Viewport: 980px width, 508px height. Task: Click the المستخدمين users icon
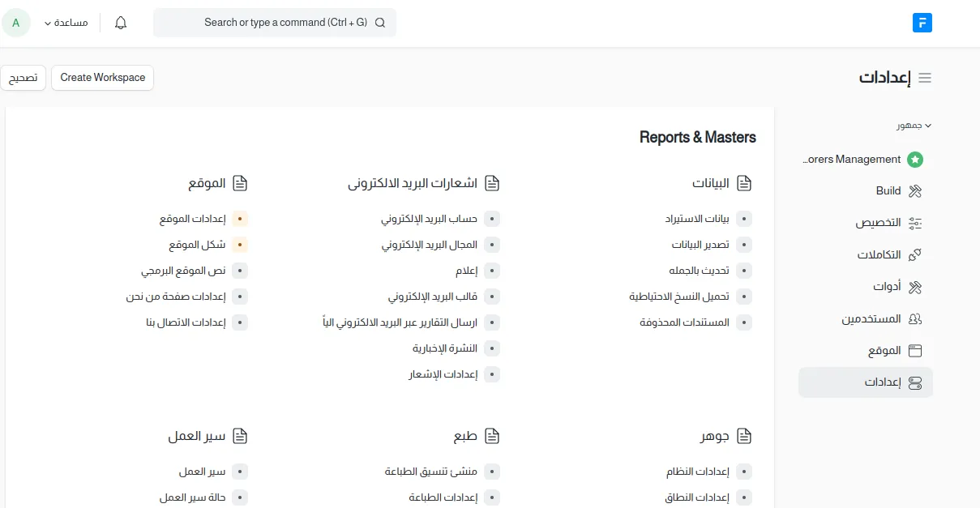[915, 319]
